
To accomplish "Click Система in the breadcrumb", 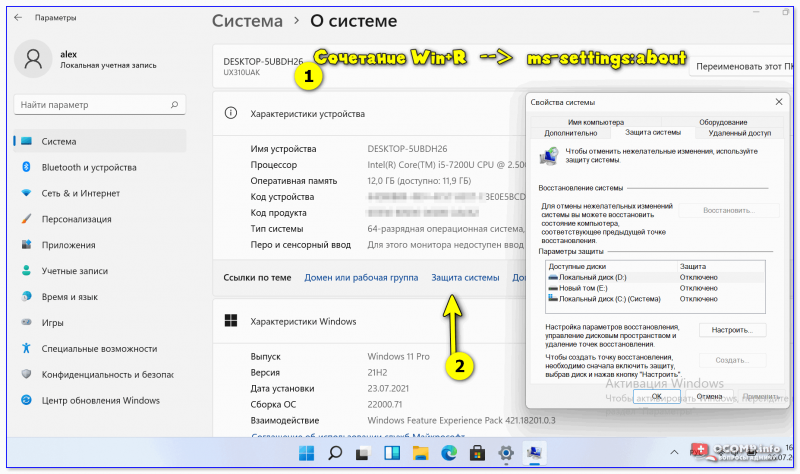I will point(247,21).
